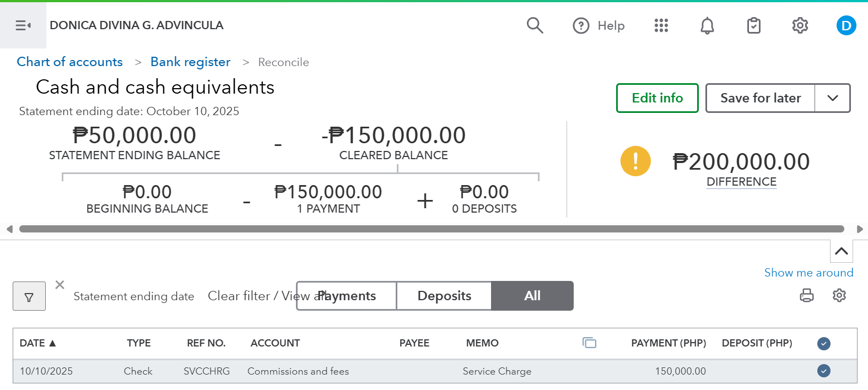Viewport: 868px width, 390px height.
Task: Toggle the select-all cleared checkmark in header
Action: [x=823, y=344]
